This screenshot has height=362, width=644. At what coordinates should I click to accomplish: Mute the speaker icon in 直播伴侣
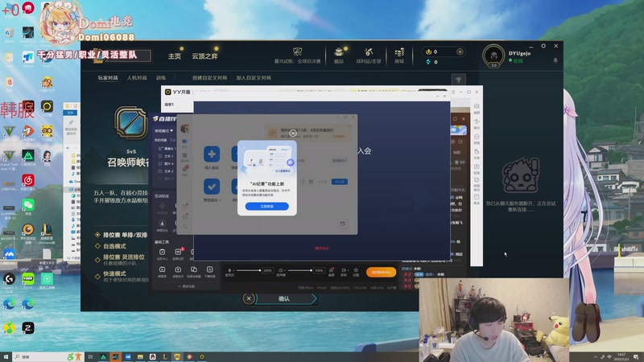point(281,270)
